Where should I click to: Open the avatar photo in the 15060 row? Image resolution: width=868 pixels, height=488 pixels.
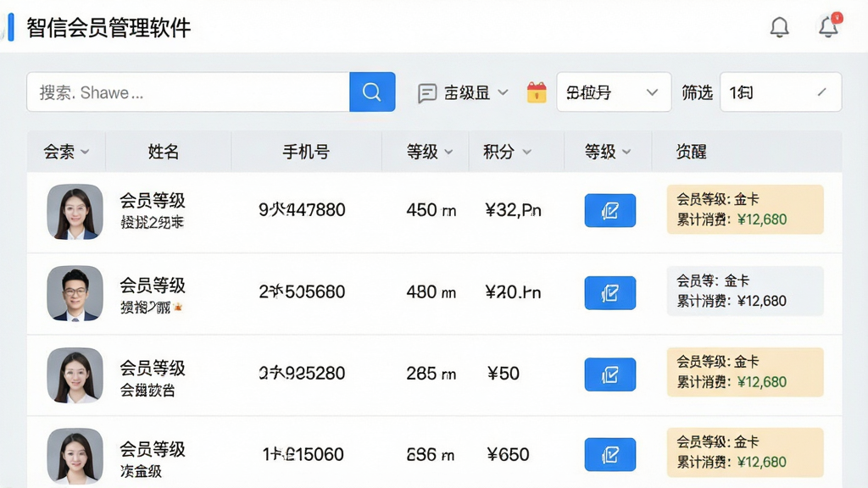tap(75, 456)
